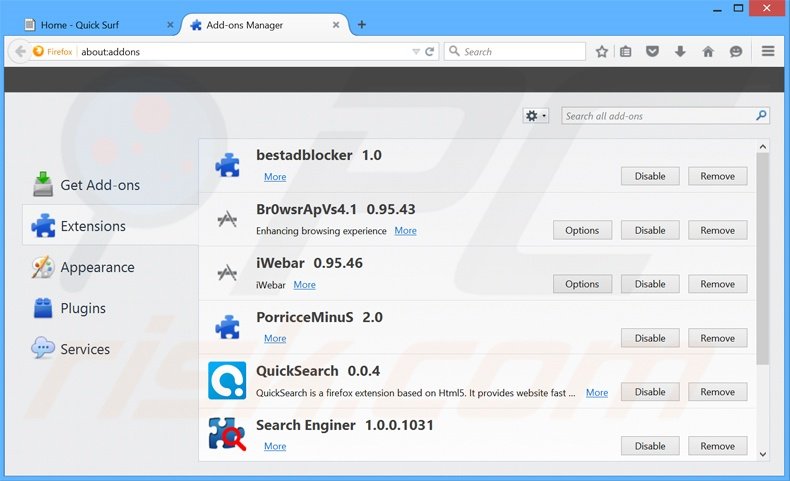
Task: Open the hamburger menu icon
Action: (x=768, y=51)
